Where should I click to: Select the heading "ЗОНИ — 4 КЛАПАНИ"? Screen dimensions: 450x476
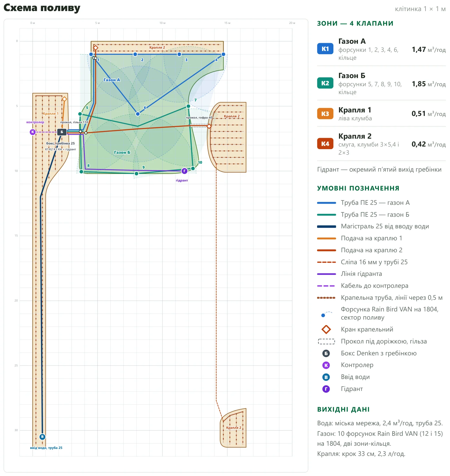355,23
